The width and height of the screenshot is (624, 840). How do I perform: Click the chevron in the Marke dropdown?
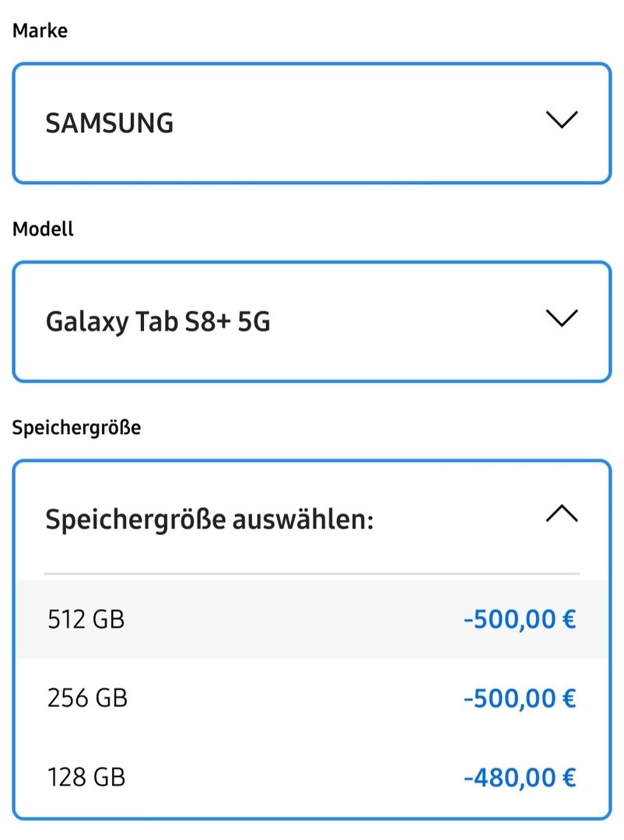[x=562, y=121]
